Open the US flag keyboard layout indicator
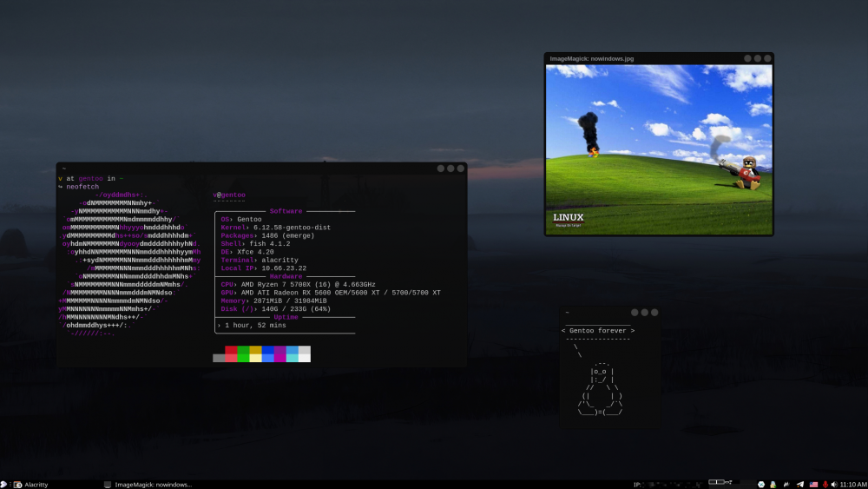The width and height of the screenshot is (868, 489). (813, 484)
